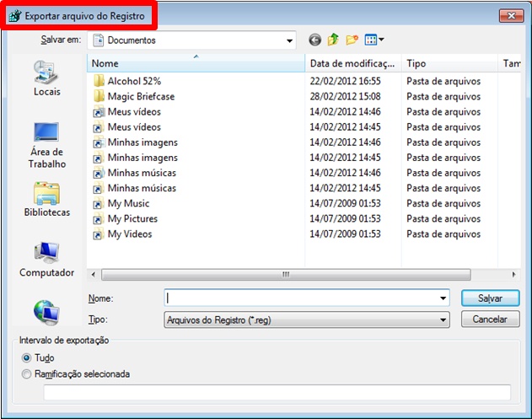Open the Bibliotecas location
The height and width of the screenshot is (419, 532).
click(47, 200)
